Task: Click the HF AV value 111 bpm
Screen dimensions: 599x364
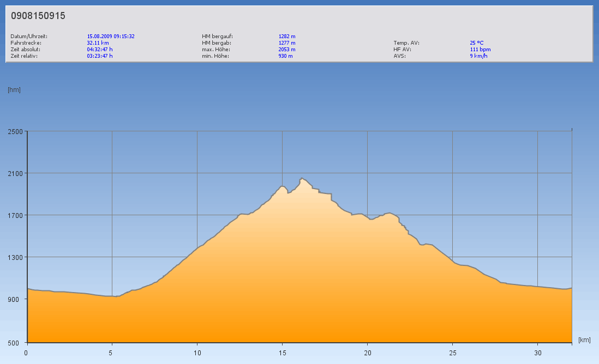Action: pos(480,49)
